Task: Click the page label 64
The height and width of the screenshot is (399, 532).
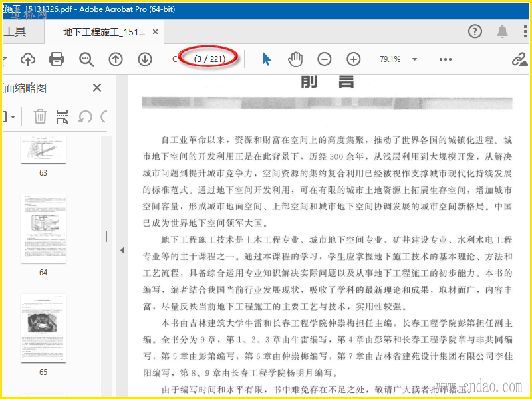Action: [43, 273]
